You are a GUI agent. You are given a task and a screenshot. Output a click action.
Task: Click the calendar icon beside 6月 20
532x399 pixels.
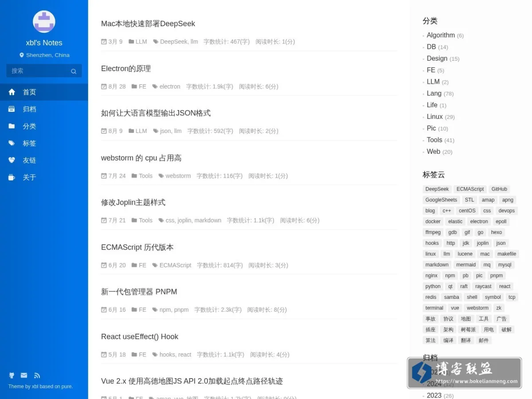(104, 265)
